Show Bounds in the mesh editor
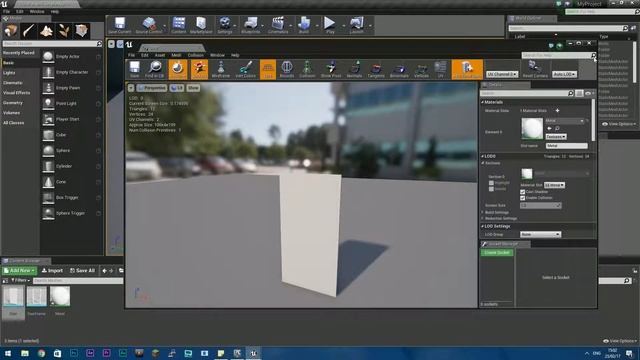This screenshot has height=360, width=640. pyautogui.click(x=287, y=69)
